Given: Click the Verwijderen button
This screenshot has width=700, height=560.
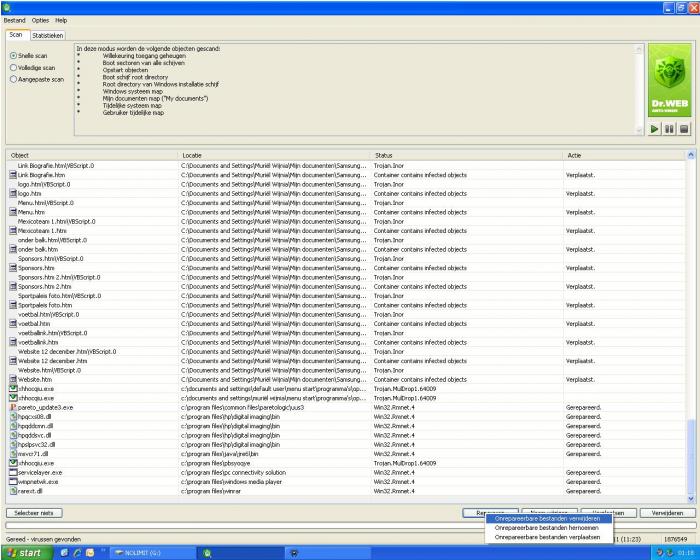Looking at the screenshot, I should (x=667, y=513).
